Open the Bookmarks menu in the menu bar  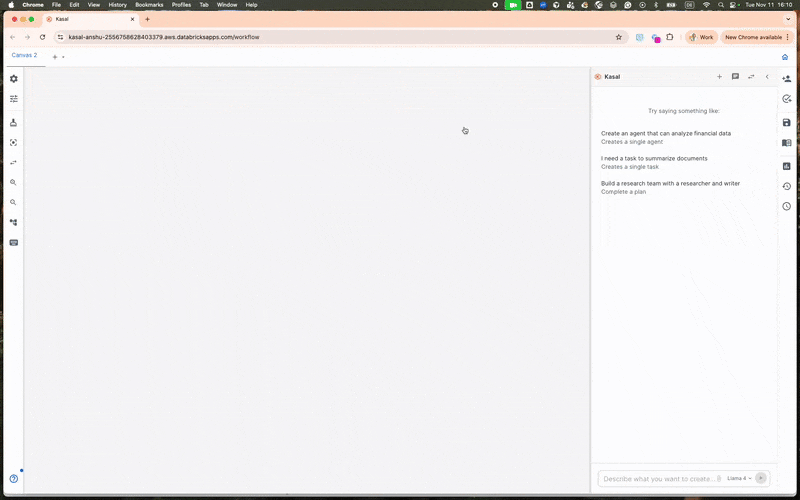(x=149, y=5)
